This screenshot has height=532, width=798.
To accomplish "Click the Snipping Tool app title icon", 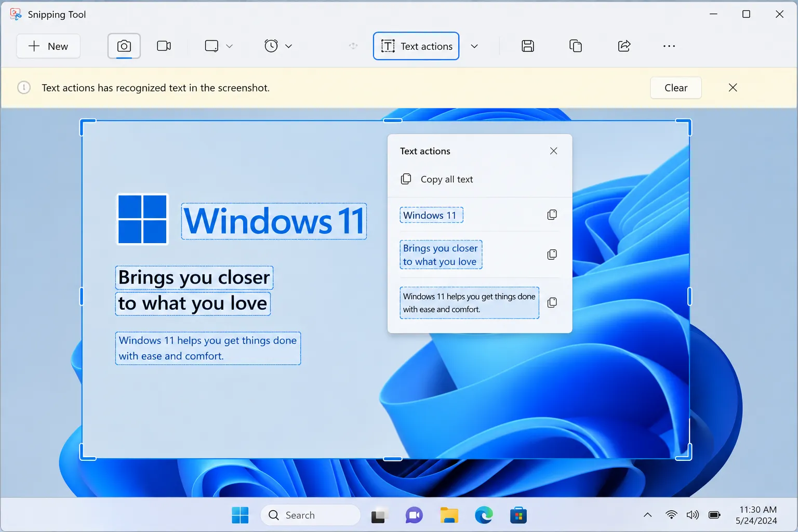I will [16, 14].
